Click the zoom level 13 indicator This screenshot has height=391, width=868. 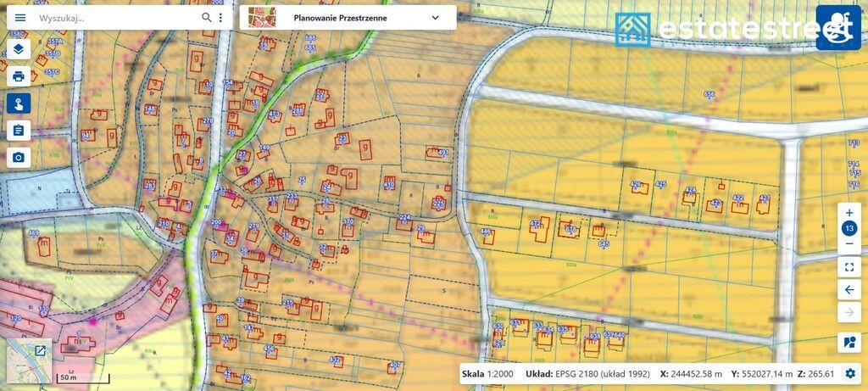pos(849,228)
